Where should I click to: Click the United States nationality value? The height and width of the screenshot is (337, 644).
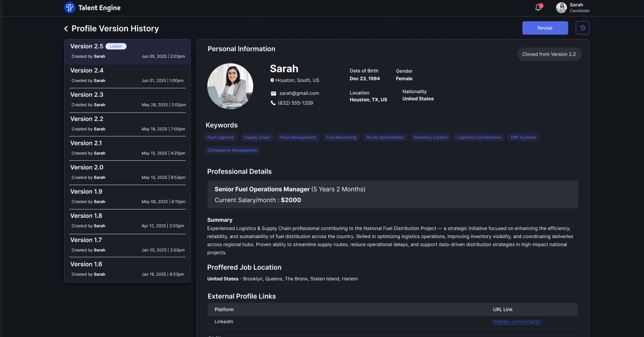coord(418,99)
